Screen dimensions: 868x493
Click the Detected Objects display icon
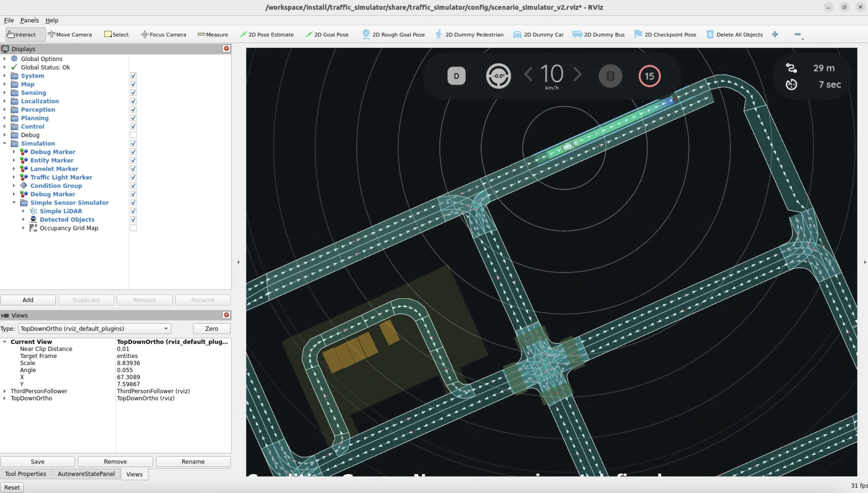(33, 219)
